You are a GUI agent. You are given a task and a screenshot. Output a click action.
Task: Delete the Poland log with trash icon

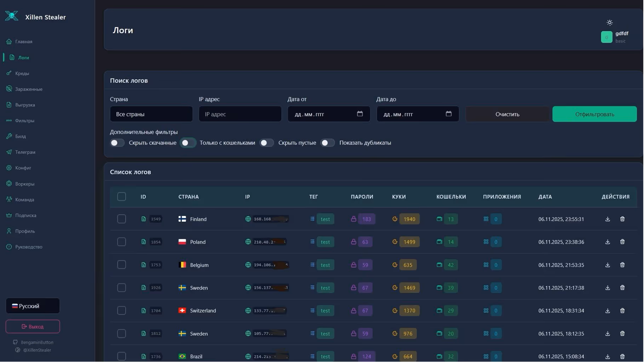622,242
